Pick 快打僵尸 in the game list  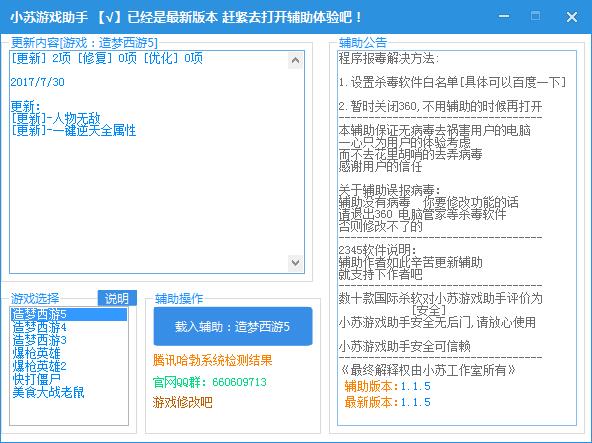click(36, 379)
